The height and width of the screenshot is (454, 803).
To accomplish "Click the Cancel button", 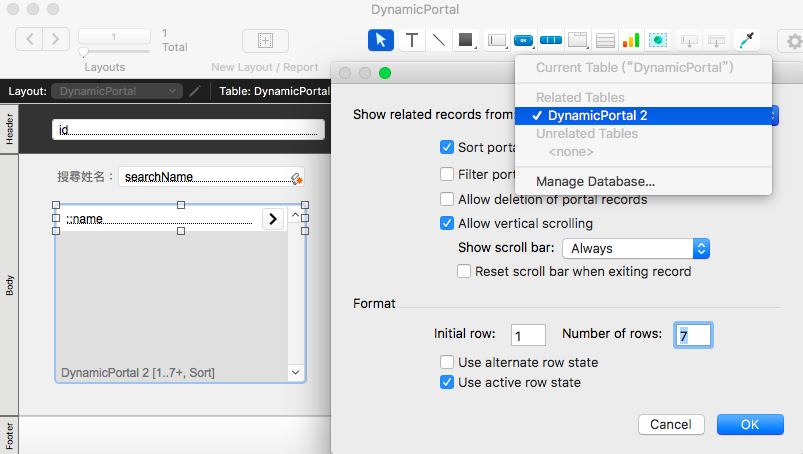I will [671, 424].
